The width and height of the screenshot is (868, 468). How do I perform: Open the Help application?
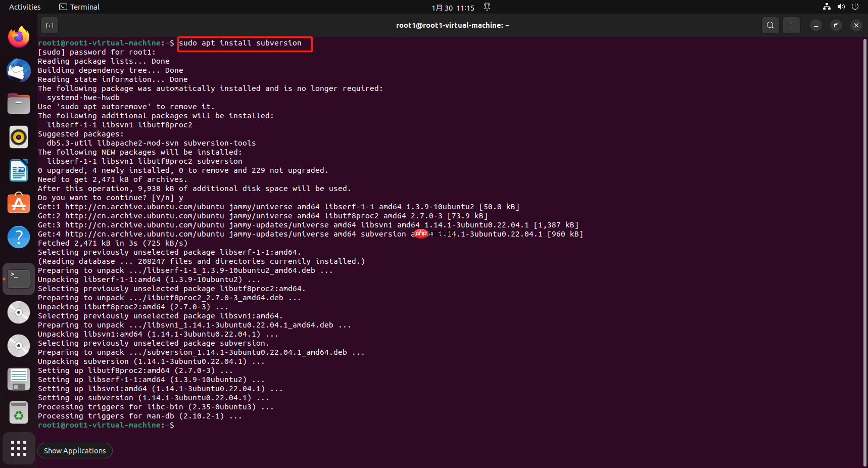pyautogui.click(x=18, y=237)
